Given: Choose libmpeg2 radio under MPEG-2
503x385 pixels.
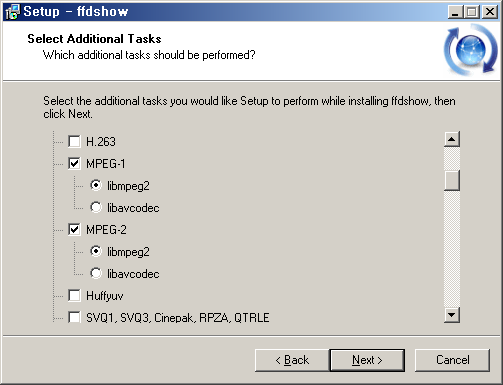Looking at the screenshot, I should [96, 251].
